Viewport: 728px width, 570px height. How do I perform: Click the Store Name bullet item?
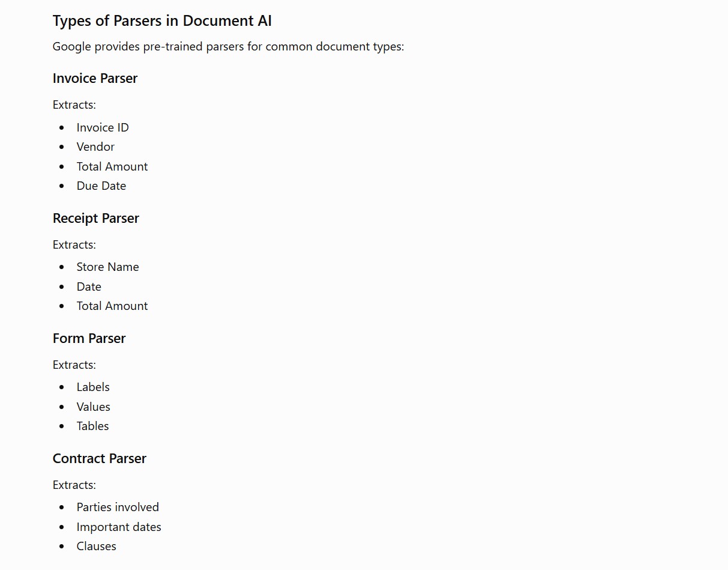[x=107, y=267]
